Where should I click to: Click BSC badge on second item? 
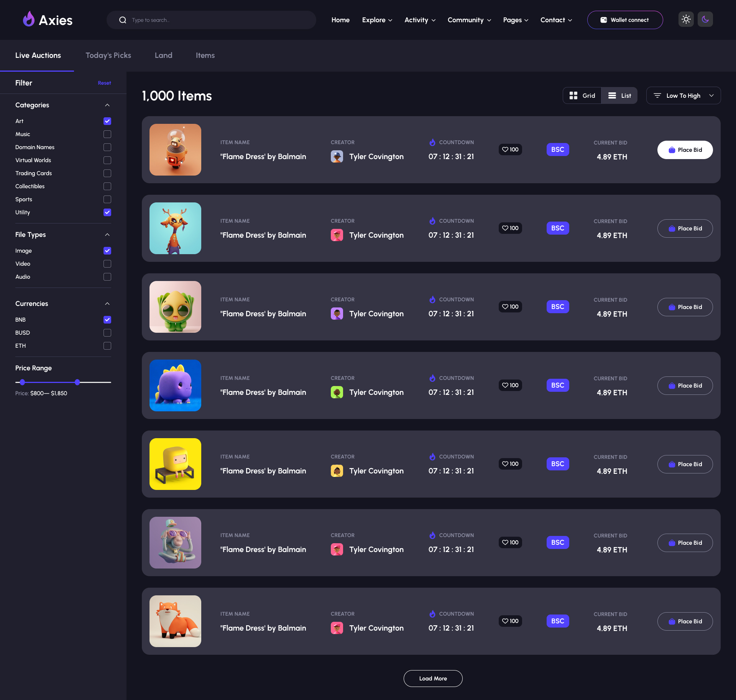[x=557, y=228]
